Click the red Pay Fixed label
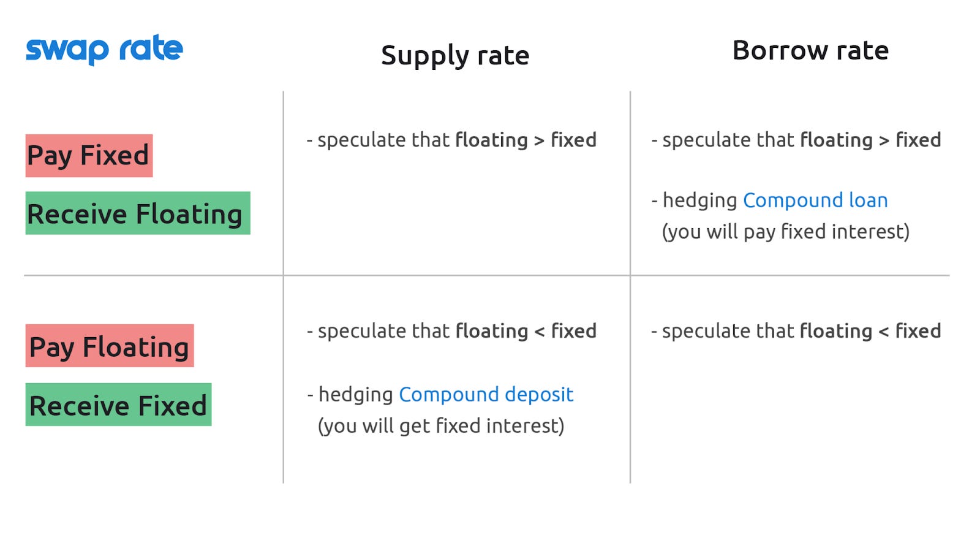Screen dimensions: 980x545 89,156
